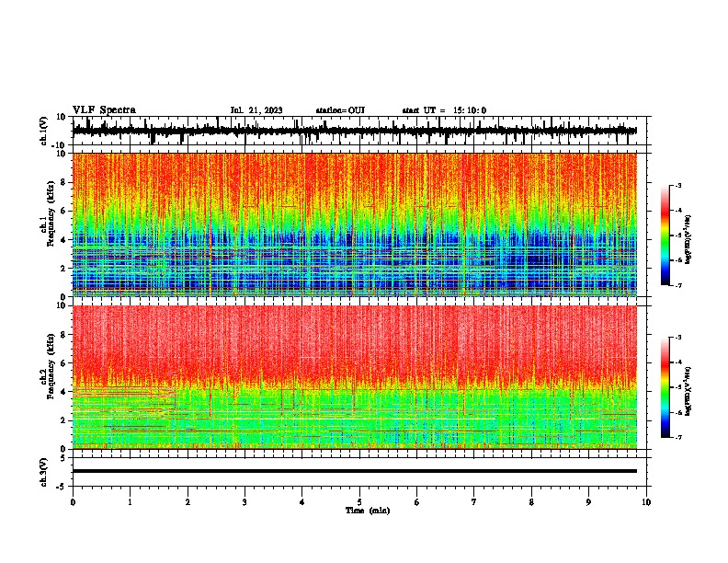Click the "-3" label on ch.2 color bar

pyautogui.click(x=677, y=338)
